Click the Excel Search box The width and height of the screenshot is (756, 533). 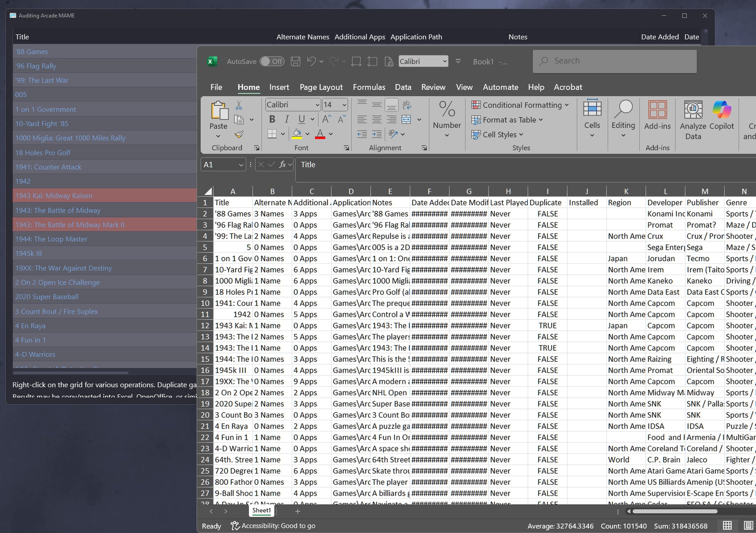615,61
